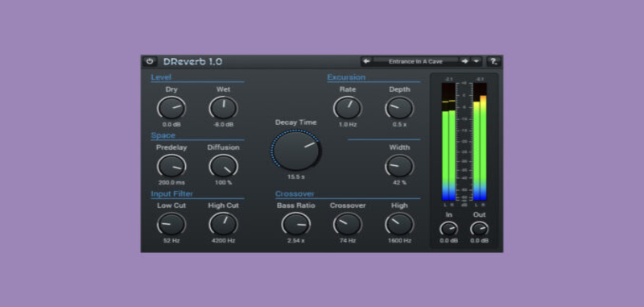The height and width of the screenshot is (307, 644).
Task: Click the 0.0 dB value under Dry
Action: 171,125
